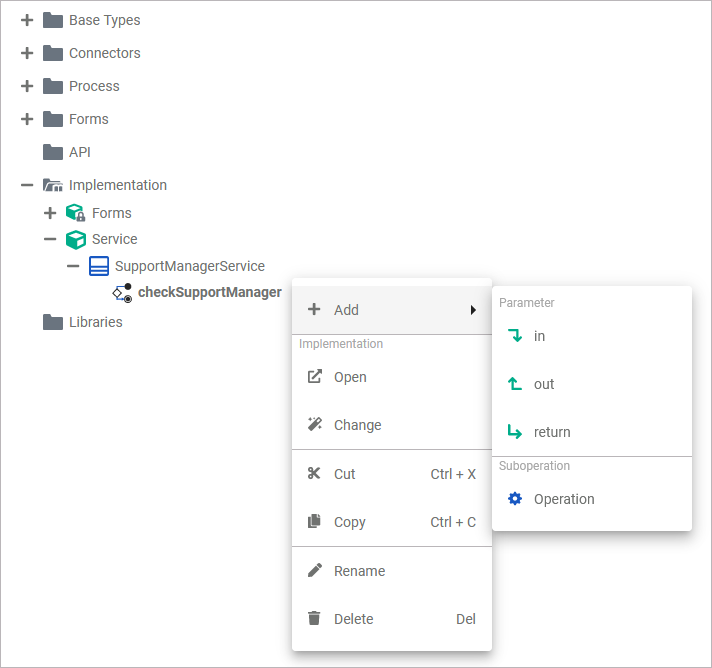Collapse the Implementation folder
712x668 pixels.
coord(27,185)
